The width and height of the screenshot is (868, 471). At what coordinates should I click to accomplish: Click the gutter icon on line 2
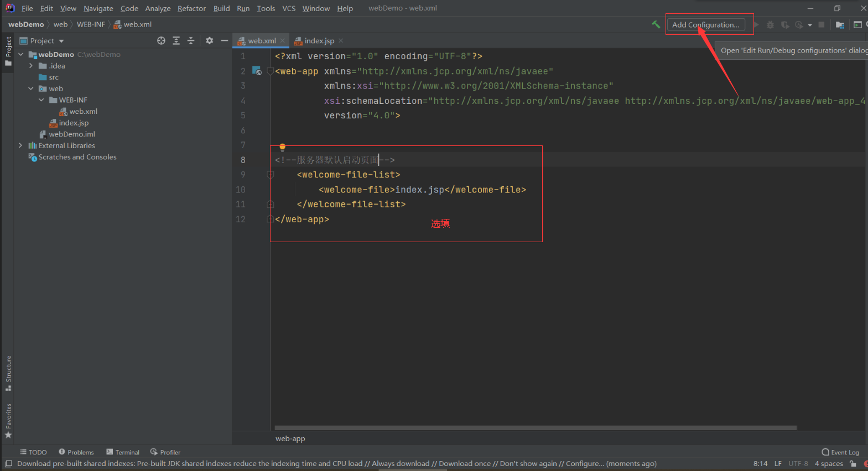[257, 71]
